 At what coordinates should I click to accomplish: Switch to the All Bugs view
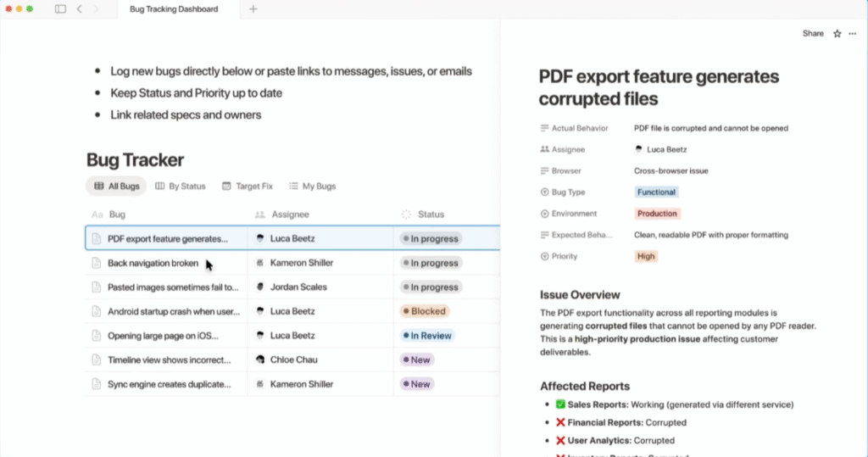pos(117,187)
